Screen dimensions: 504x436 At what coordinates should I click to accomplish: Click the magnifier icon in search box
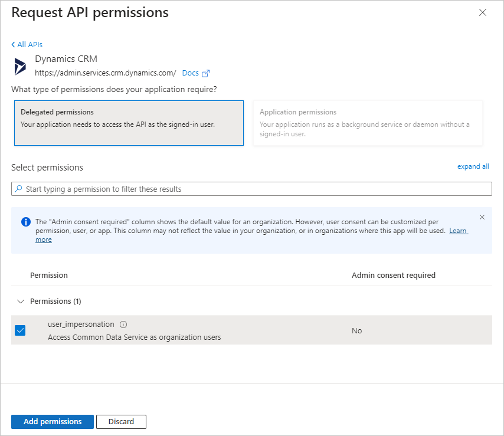[19, 189]
